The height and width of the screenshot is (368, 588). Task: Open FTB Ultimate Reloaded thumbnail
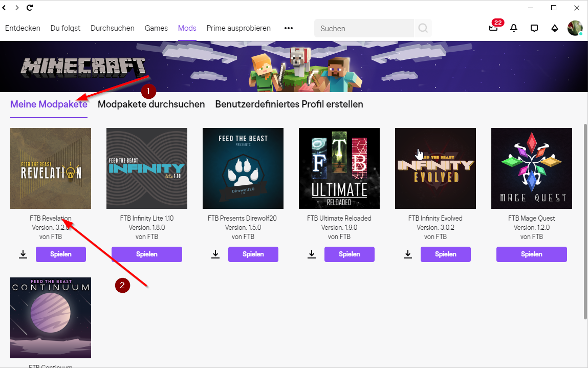click(339, 168)
